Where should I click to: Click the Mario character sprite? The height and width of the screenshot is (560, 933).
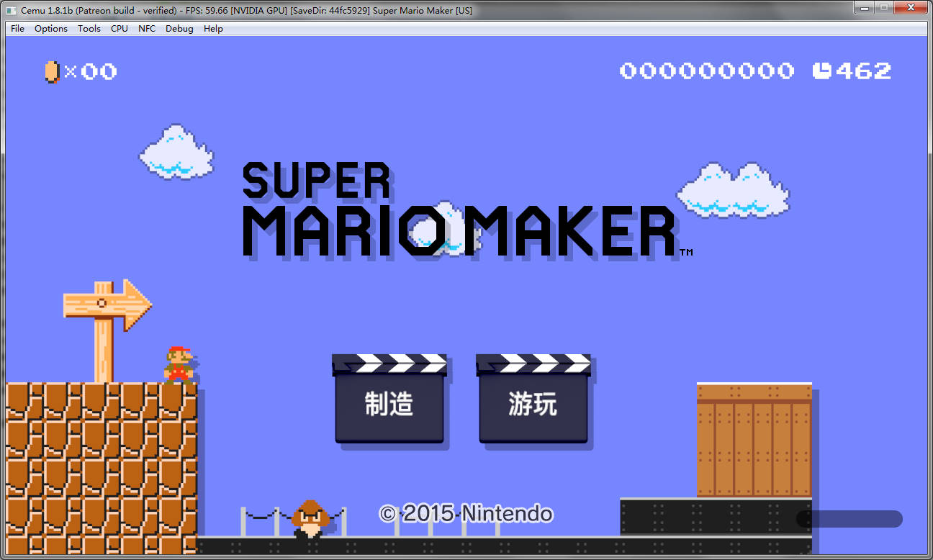[179, 364]
